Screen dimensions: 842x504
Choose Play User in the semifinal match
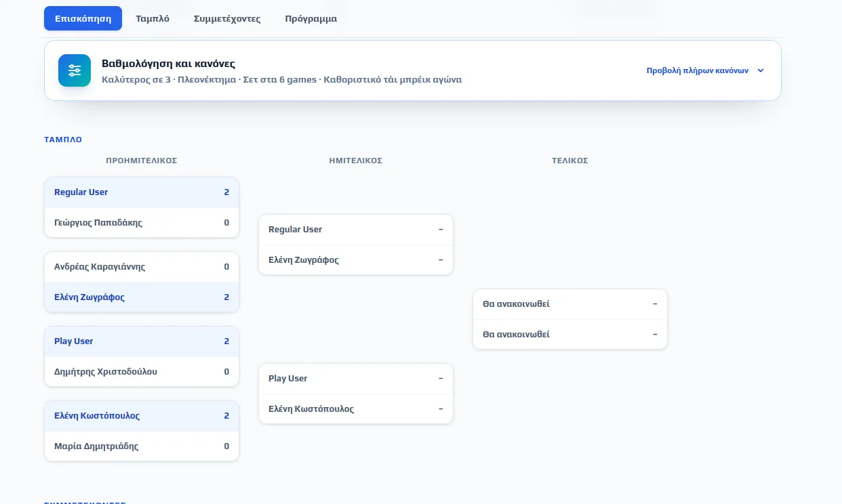(x=356, y=379)
